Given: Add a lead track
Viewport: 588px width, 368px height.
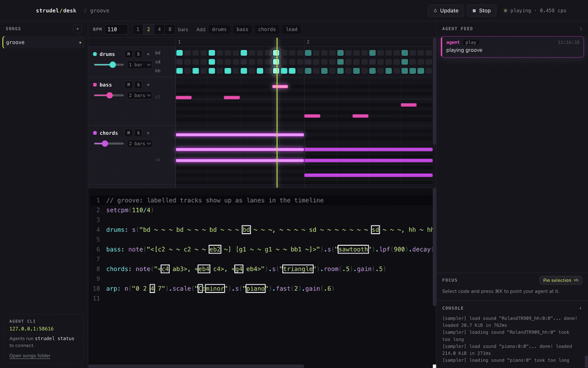Looking at the screenshot, I should click(292, 29).
